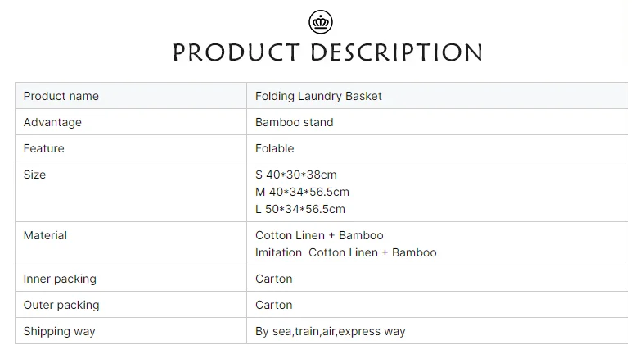Click the L 50*34*56.5cm size line
644x354 pixels.
[300, 209]
